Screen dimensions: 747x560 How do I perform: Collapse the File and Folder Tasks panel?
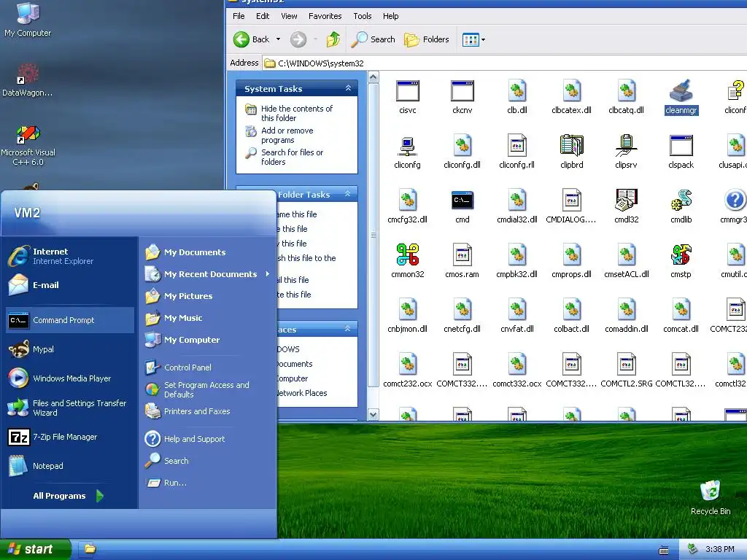[348, 194]
